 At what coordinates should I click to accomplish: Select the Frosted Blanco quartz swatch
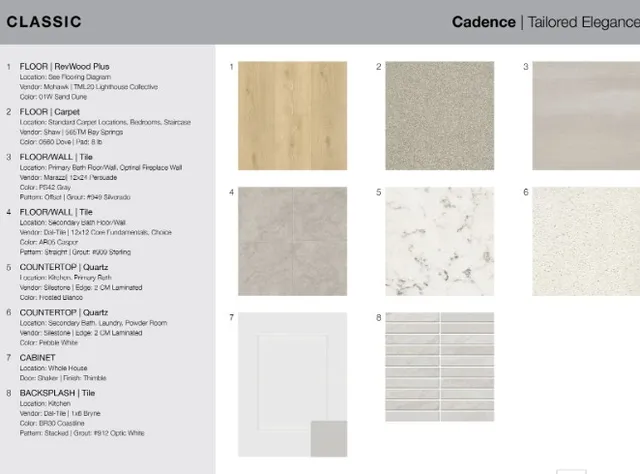440,241
